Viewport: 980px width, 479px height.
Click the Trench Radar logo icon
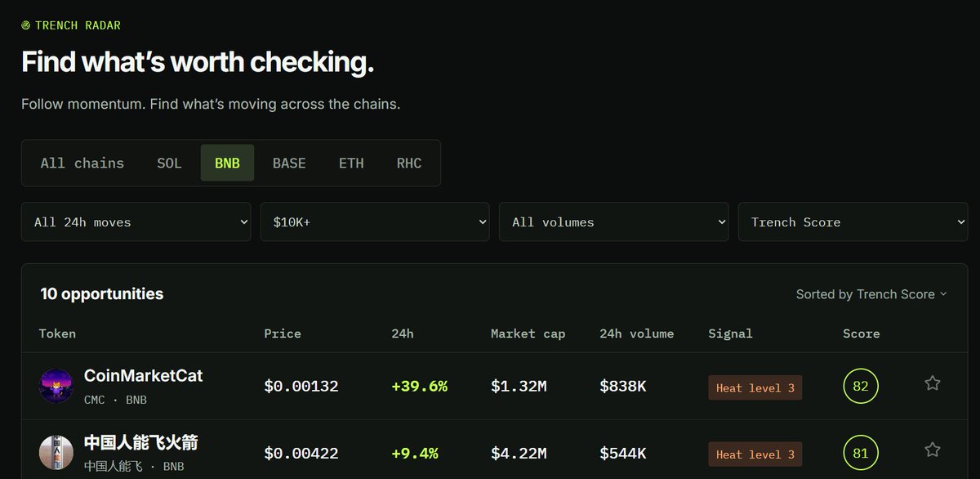coord(26,25)
